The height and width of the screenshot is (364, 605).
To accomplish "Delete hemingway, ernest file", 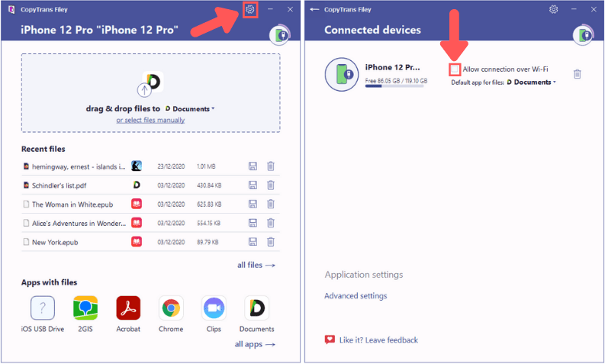I will 271,166.
